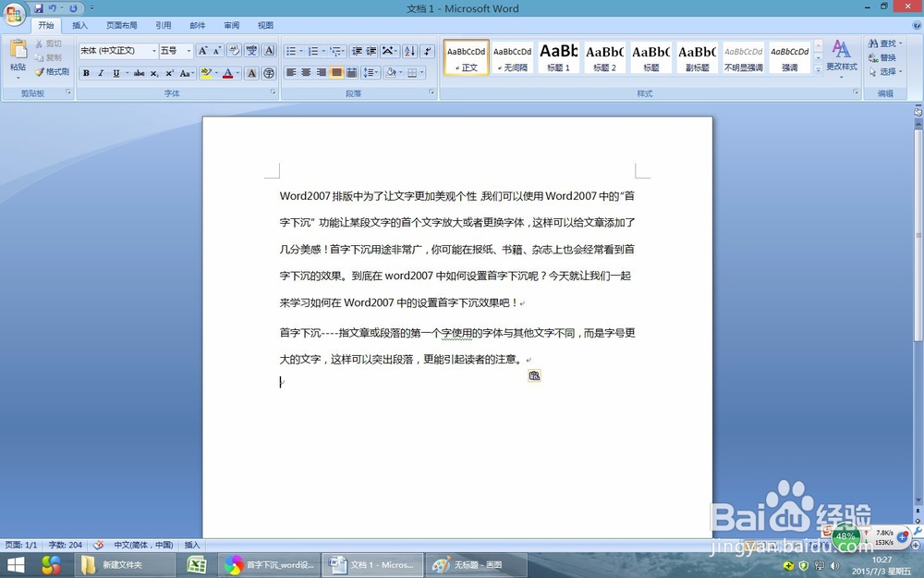The width and height of the screenshot is (924, 578).
Task: Click the Undo arrow in title bar
Action: tap(53, 8)
